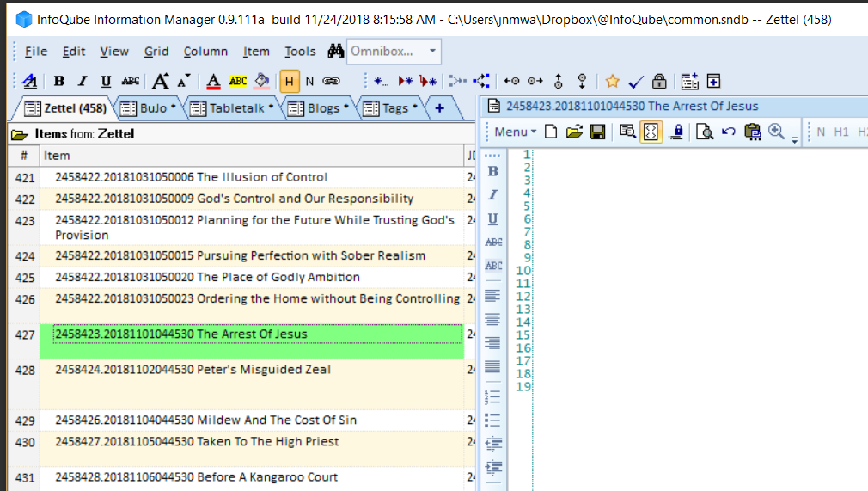868x491 pixels.
Task: Click the add column plus icon
Action: (713, 82)
